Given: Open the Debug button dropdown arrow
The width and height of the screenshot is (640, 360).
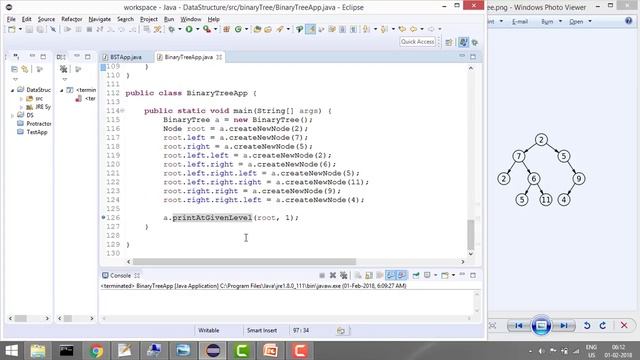Looking at the screenshot, I should pos(180,29).
